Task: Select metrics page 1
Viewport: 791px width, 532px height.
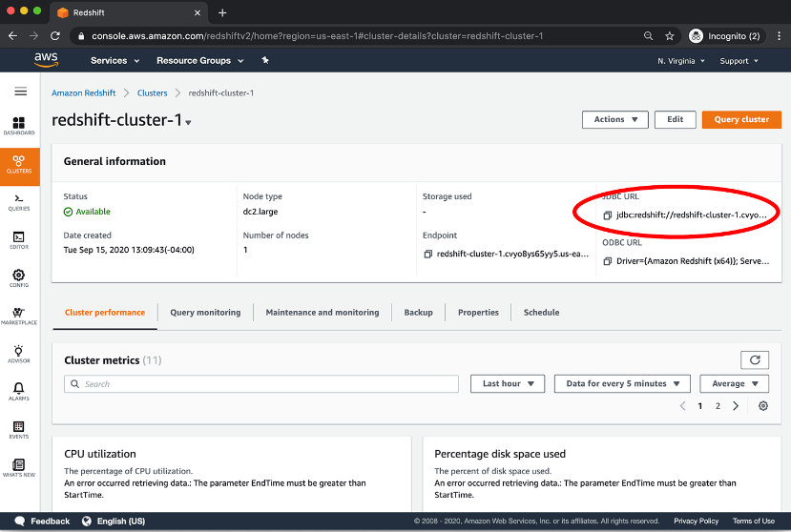Action: coord(699,406)
